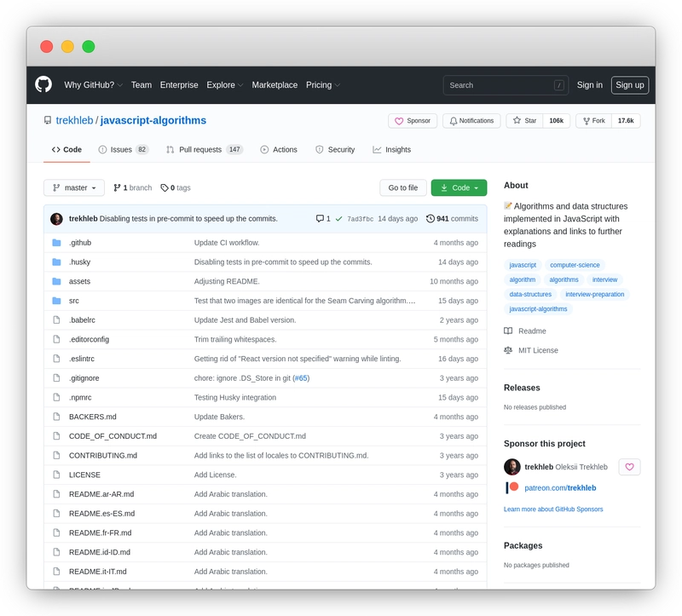This screenshot has width=682, height=616.
Task: Click the src folder icon
Action: 56,301
